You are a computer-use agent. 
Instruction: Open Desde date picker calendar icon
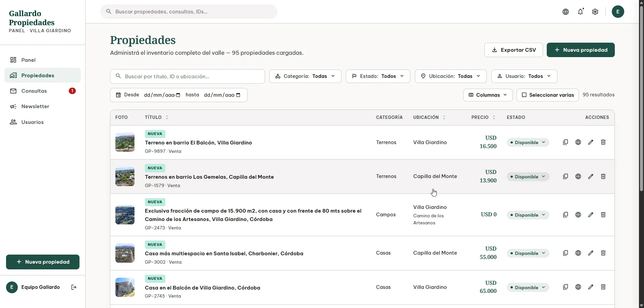(x=178, y=95)
